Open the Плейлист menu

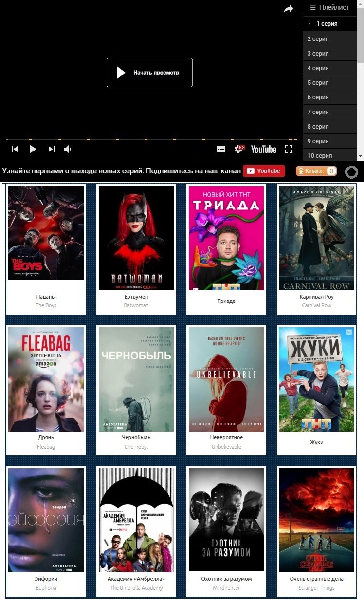pos(330,7)
